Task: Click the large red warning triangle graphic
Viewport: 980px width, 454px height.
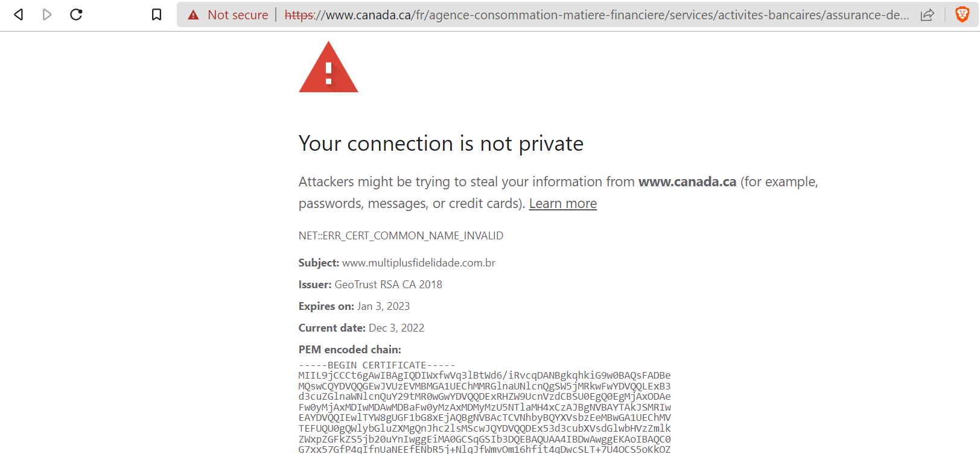Action: tap(328, 67)
